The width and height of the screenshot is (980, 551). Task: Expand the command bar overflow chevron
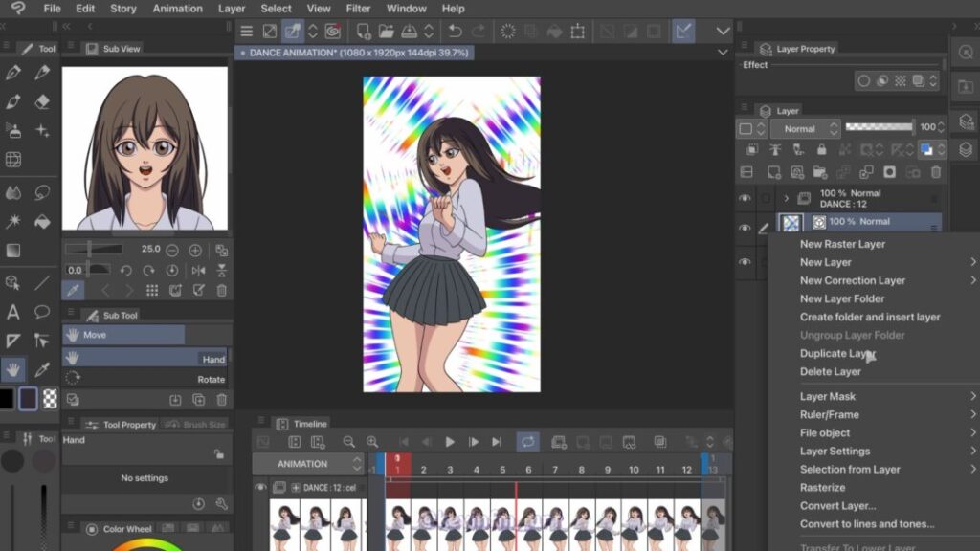coord(724,31)
